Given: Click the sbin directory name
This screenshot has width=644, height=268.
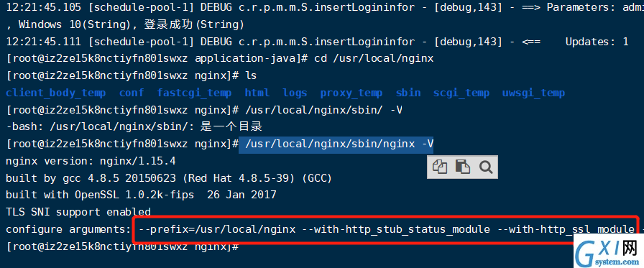Looking at the screenshot, I should click(x=408, y=93).
